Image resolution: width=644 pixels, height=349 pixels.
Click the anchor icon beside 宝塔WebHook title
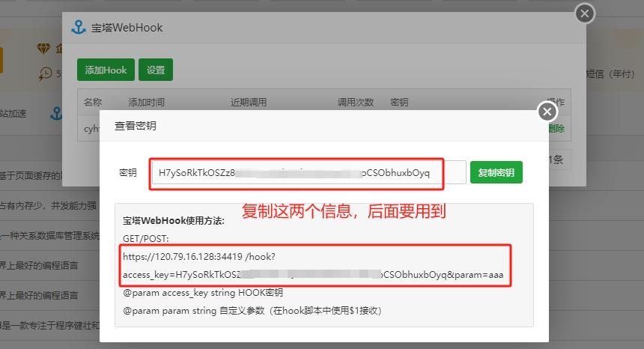pos(79,28)
